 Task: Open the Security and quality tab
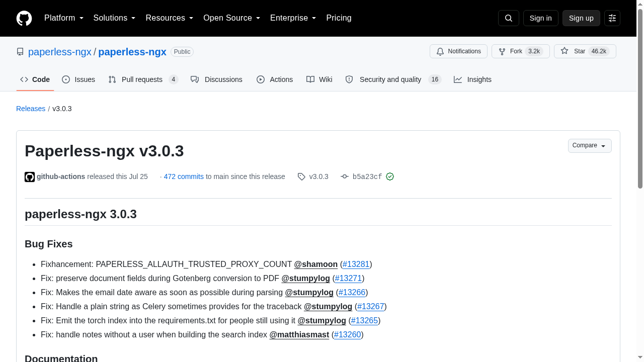pos(393,79)
